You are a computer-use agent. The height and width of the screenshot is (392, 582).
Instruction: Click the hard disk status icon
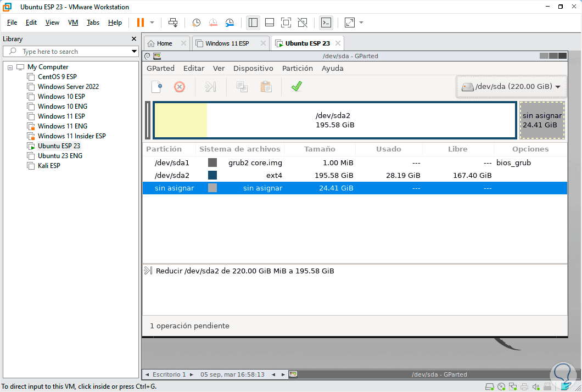pyautogui.click(x=490, y=387)
